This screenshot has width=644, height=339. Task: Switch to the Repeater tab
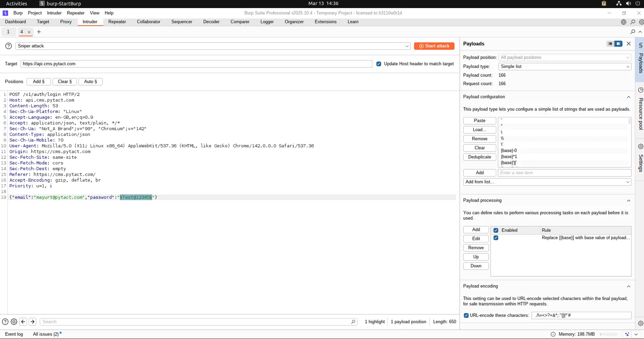coord(117,22)
